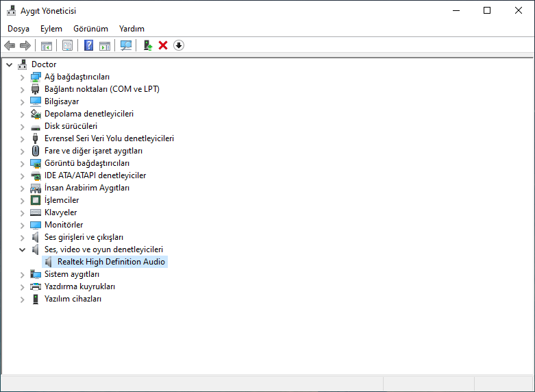
Task: Close the Aygıt Yöneticisi window
Action: [519, 10]
